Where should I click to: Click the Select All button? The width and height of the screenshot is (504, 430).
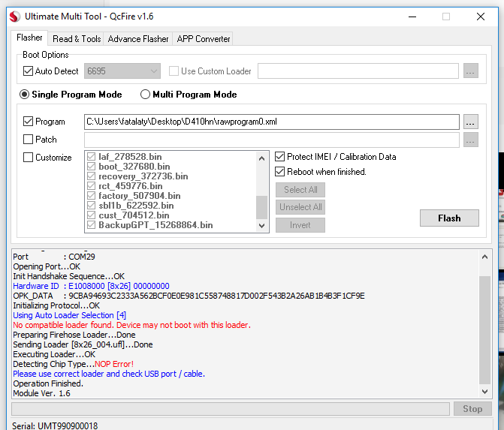coord(300,190)
